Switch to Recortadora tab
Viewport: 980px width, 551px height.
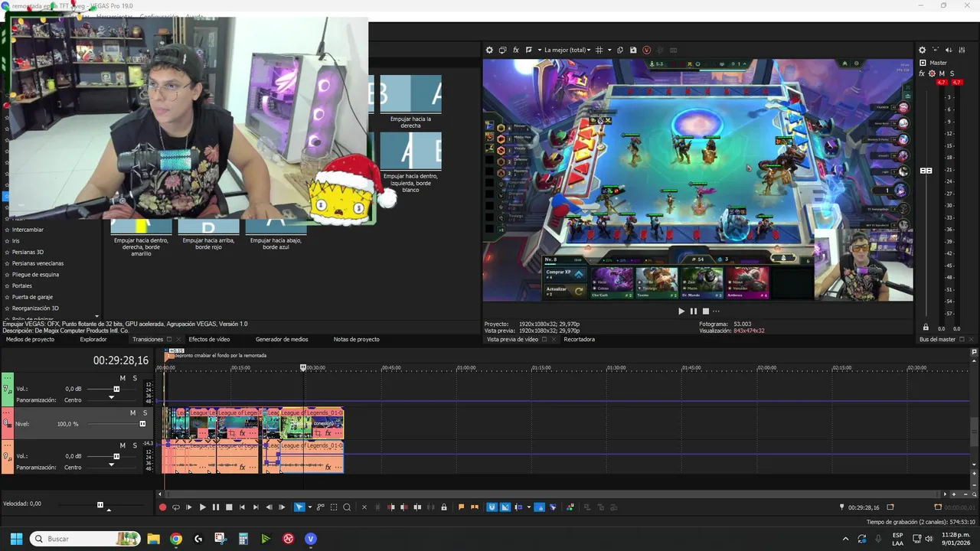click(579, 340)
